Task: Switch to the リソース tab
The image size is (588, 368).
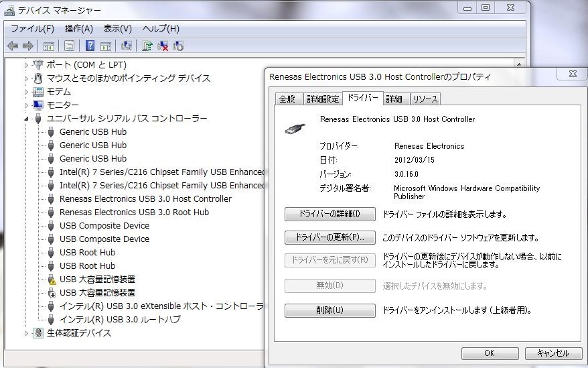Action: tap(425, 99)
